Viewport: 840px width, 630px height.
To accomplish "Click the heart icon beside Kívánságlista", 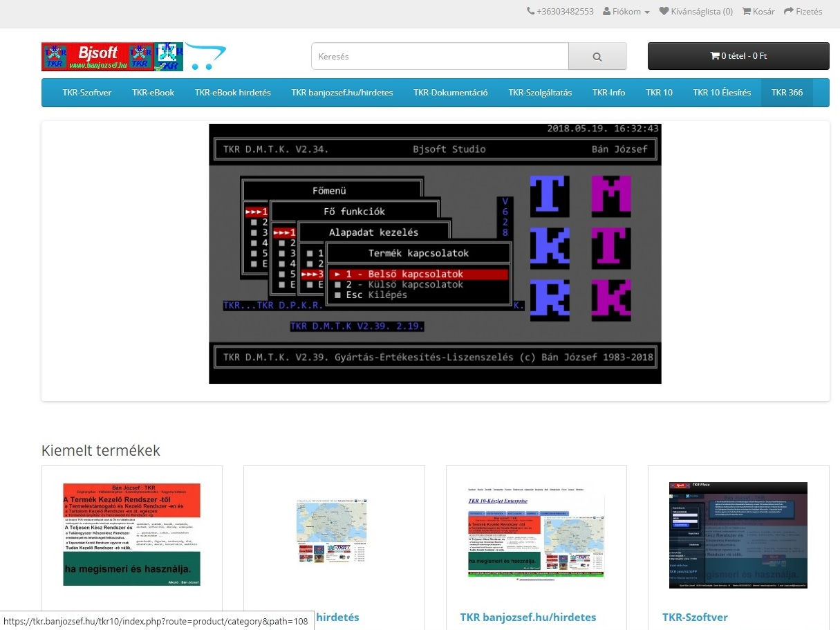I will [x=664, y=12].
